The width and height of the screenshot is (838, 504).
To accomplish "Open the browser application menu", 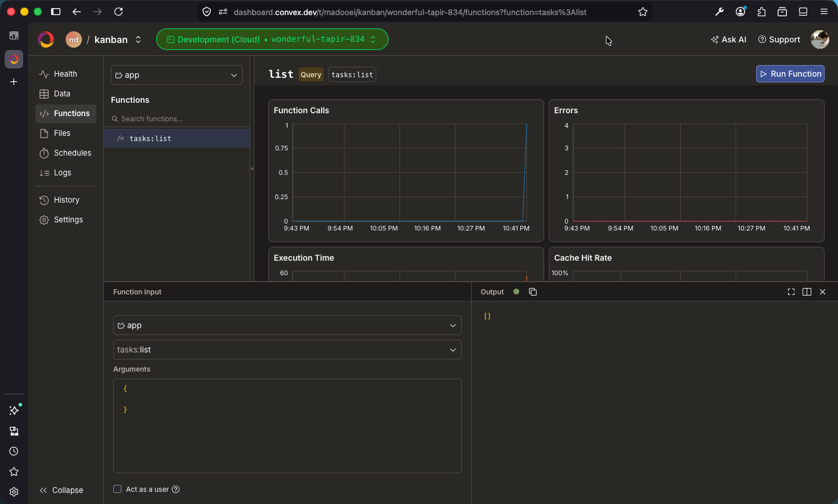I will (x=824, y=12).
